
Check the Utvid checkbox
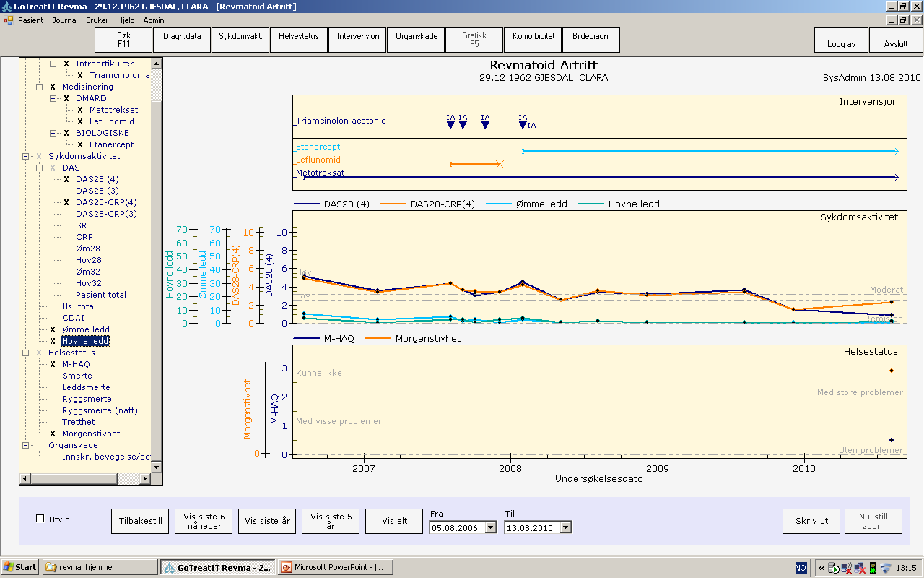pyautogui.click(x=40, y=519)
